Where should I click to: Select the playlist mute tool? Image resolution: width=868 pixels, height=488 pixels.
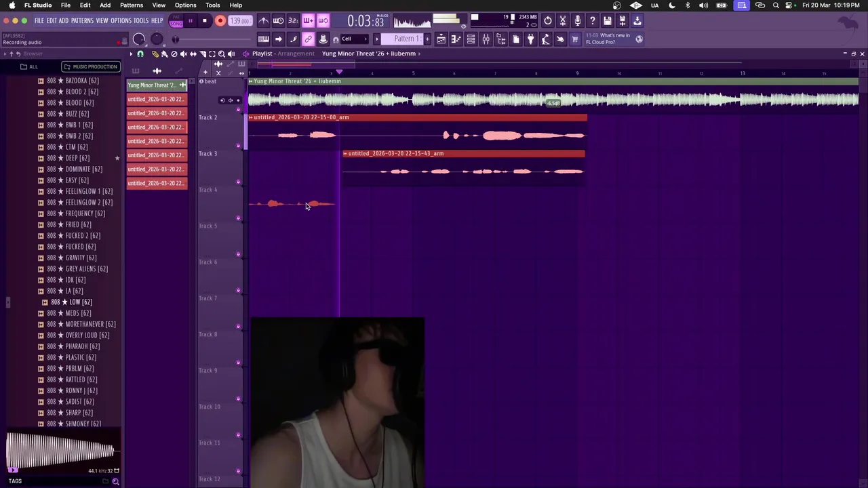184,54
